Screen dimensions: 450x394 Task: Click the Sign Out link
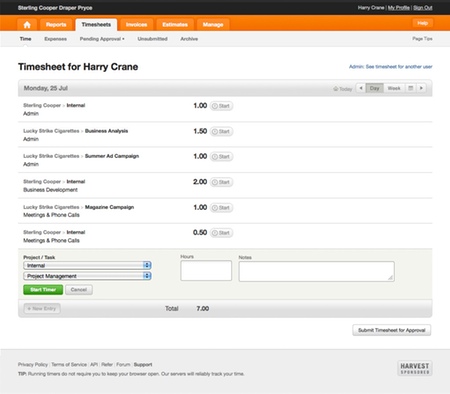click(423, 8)
